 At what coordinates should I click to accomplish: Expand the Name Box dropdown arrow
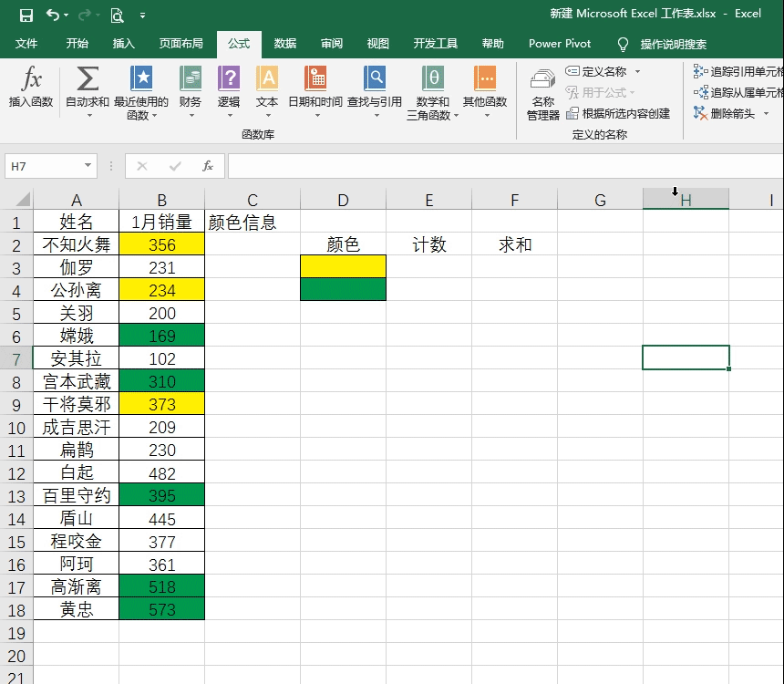(x=88, y=166)
